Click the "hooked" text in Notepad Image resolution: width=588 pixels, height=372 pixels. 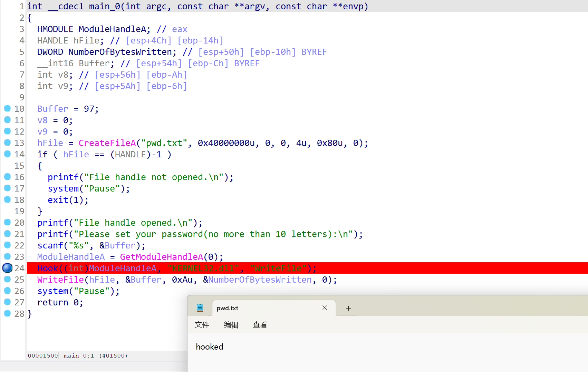[x=210, y=347]
